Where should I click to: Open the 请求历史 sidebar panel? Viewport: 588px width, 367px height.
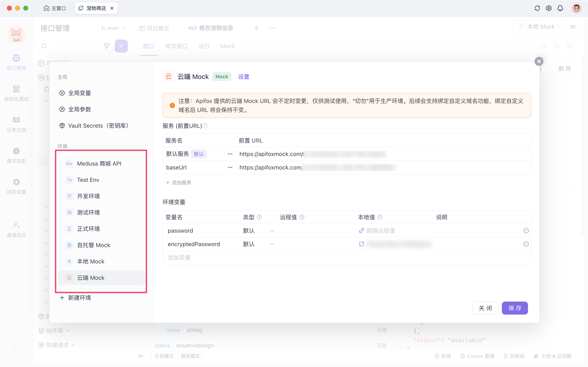point(16,155)
